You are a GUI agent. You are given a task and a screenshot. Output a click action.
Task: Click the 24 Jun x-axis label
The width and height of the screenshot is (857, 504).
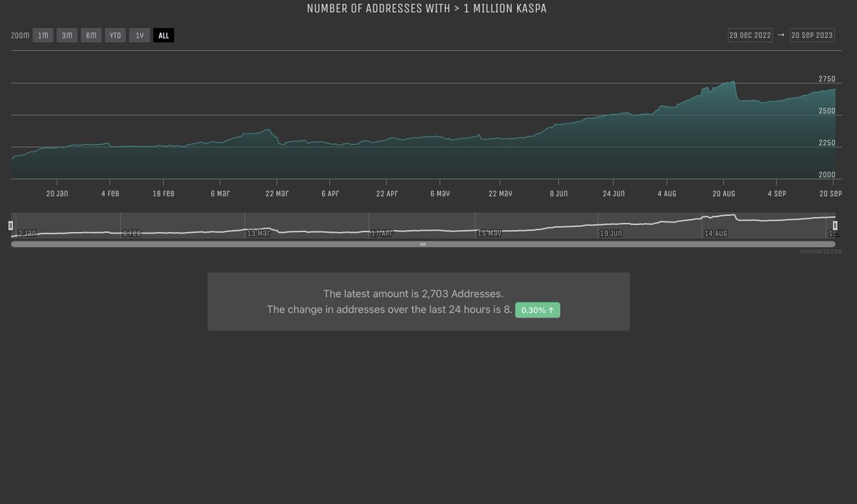point(613,193)
